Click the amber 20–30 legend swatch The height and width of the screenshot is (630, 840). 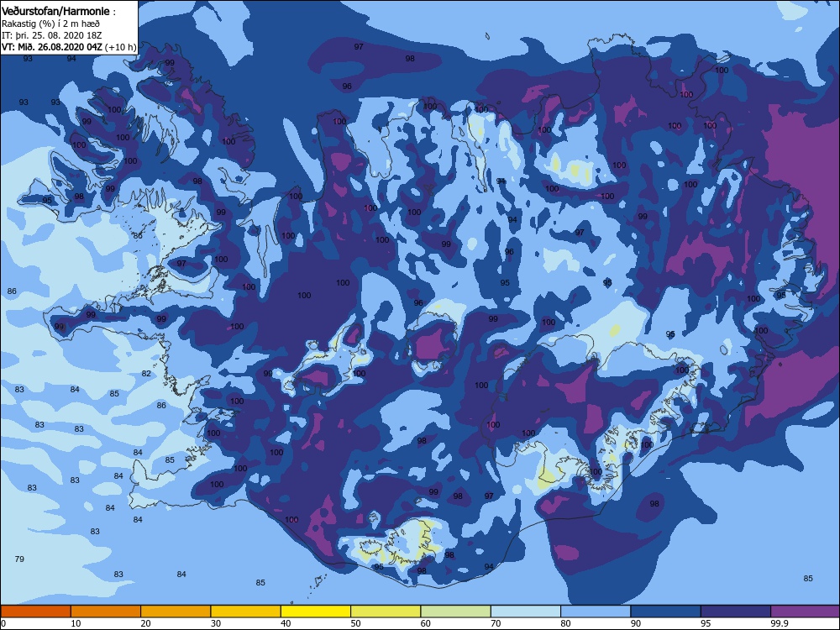(176, 612)
